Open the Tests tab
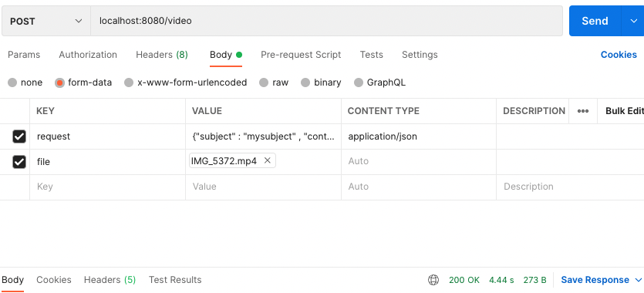Screen dimensions: 644x293 tap(371, 55)
